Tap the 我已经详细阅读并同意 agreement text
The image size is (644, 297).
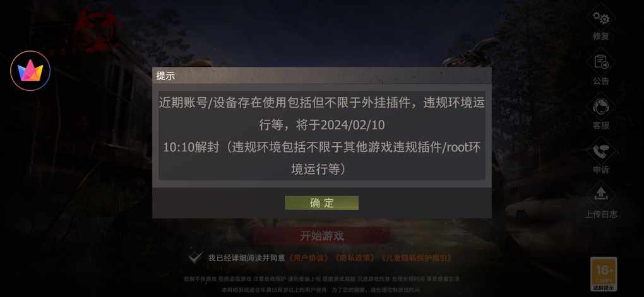(246, 258)
